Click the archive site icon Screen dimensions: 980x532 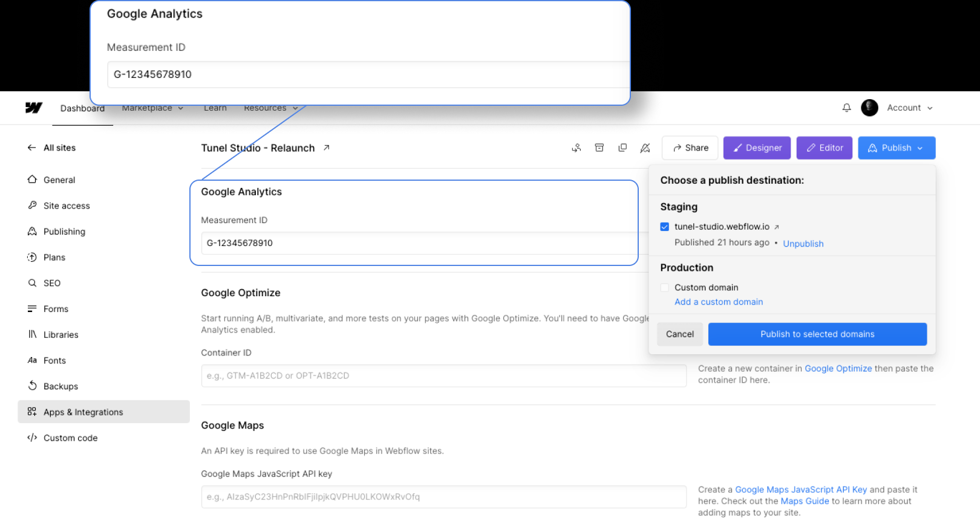click(x=599, y=148)
